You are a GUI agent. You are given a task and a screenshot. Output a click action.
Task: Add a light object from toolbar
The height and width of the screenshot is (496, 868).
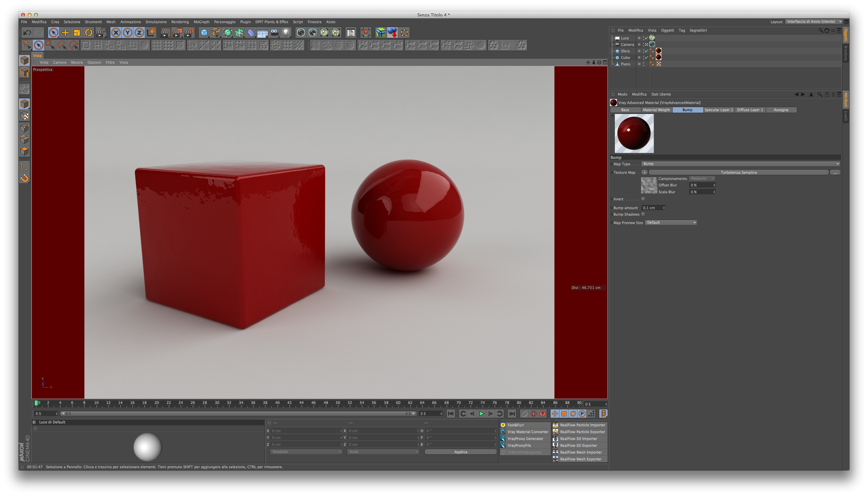pyautogui.click(x=286, y=33)
